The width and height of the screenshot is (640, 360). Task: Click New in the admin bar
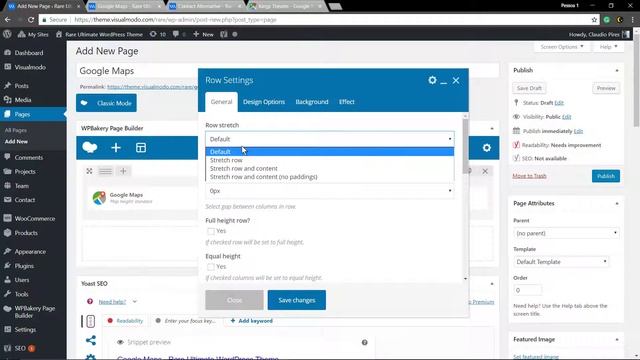203,34
